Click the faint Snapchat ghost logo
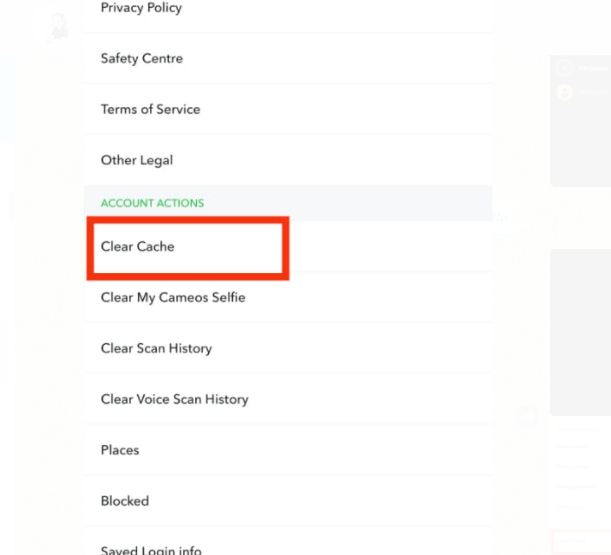 [57, 28]
